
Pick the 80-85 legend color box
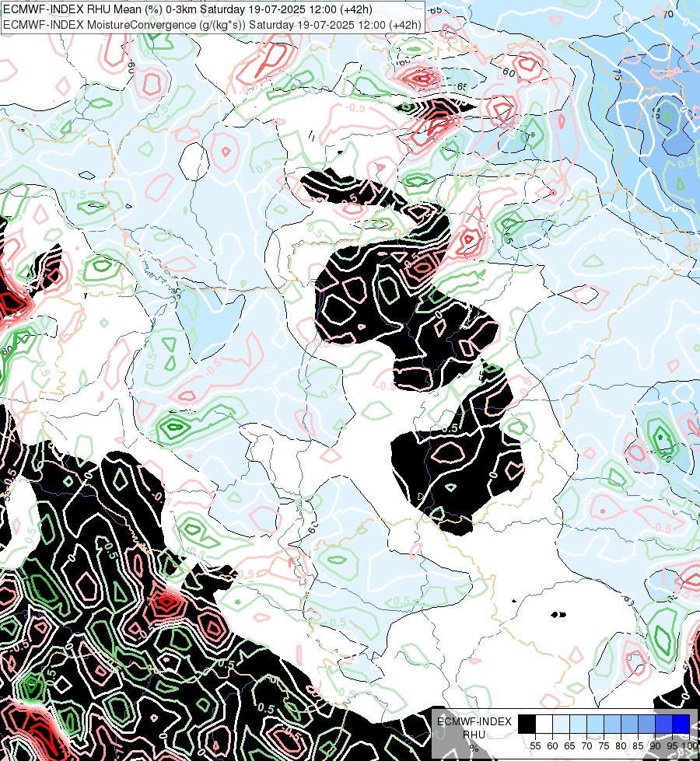pos(629,724)
